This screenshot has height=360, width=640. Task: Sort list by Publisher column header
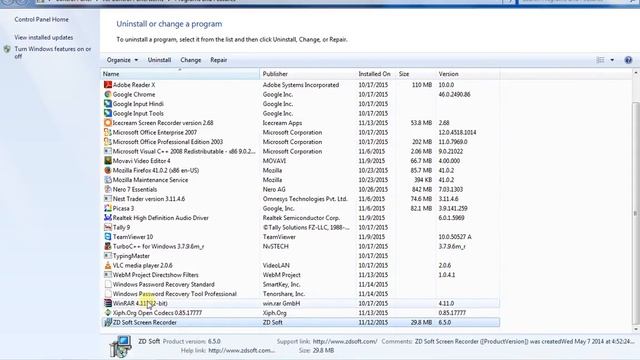pyautogui.click(x=308, y=74)
